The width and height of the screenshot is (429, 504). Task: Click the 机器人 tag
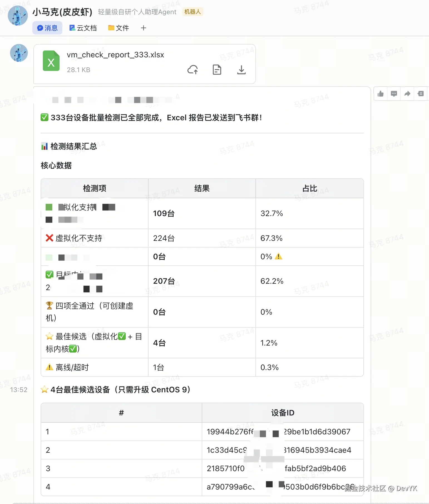193,12
